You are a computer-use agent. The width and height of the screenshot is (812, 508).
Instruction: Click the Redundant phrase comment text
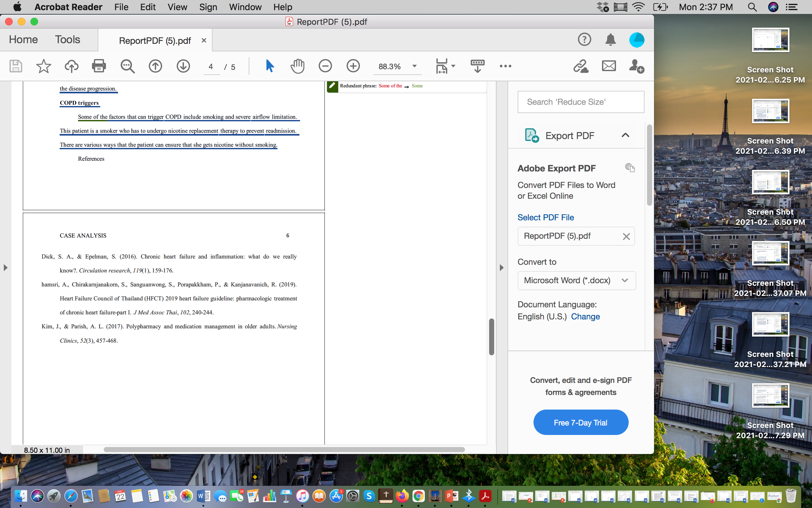pyautogui.click(x=381, y=86)
